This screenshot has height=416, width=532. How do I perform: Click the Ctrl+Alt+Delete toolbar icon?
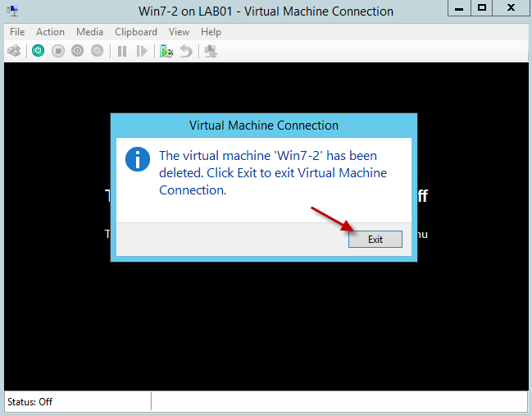(14, 51)
